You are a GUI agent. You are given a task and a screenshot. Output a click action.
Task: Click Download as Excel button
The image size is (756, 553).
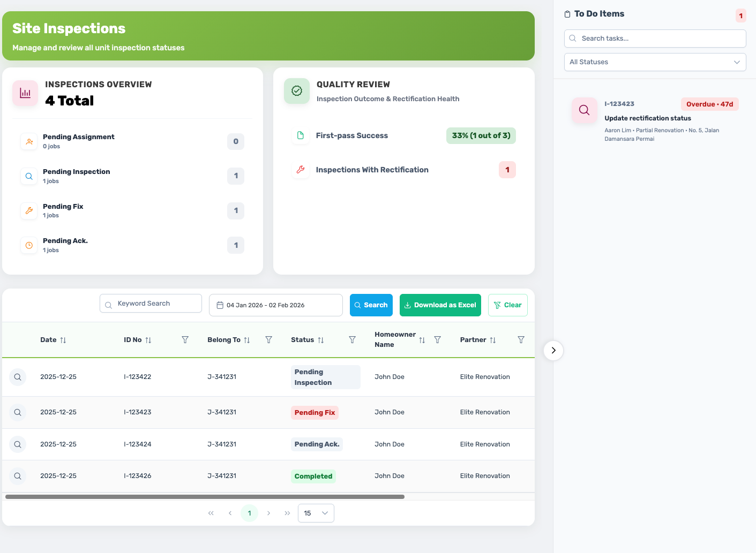click(x=440, y=305)
